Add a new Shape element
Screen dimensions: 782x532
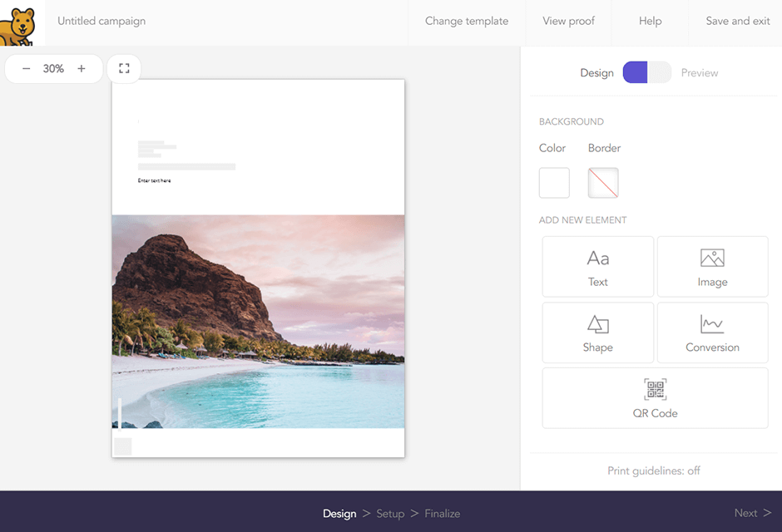[x=597, y=332]
